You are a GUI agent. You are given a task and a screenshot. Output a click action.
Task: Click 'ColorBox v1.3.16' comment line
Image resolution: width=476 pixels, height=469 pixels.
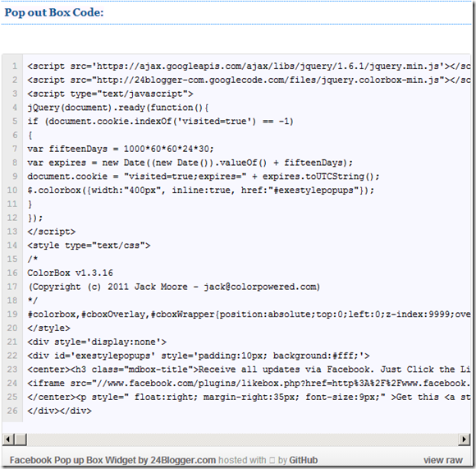(x=70, y=273)
